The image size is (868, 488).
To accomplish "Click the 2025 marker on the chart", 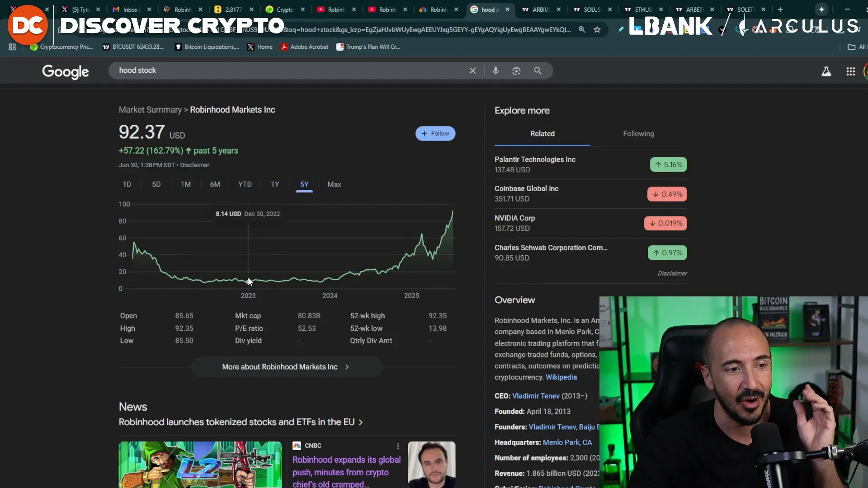I will [x=411, y=296].
